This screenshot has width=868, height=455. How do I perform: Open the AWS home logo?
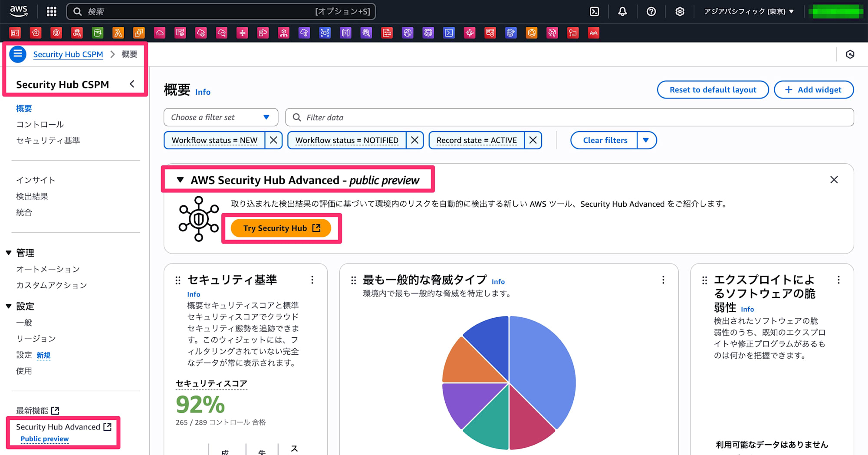(x=18, y=11)
